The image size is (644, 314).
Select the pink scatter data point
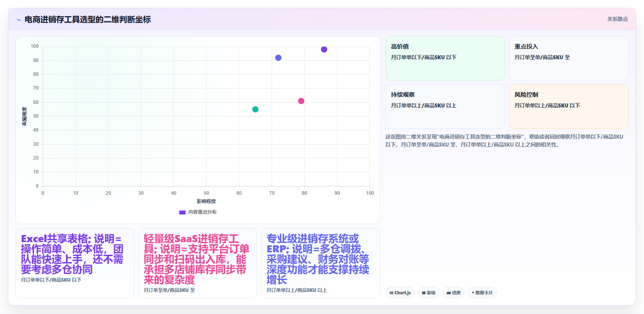click(x=301, y=101)
